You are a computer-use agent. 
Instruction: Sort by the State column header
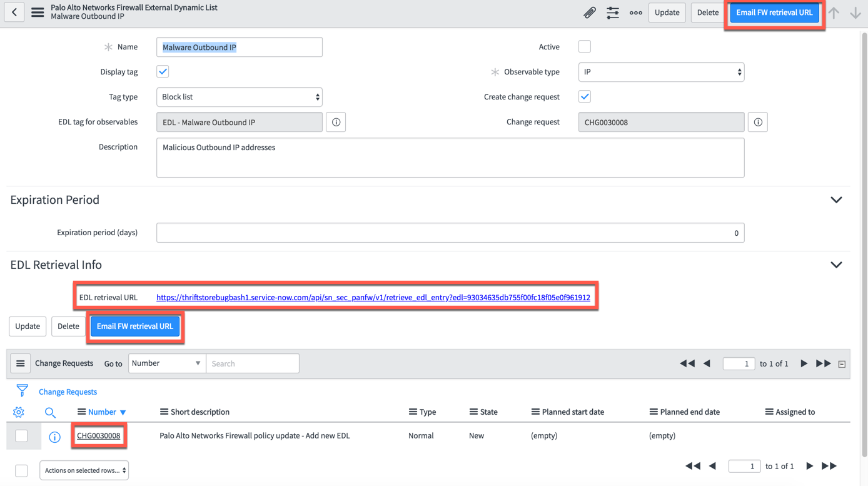click(489, 412)
